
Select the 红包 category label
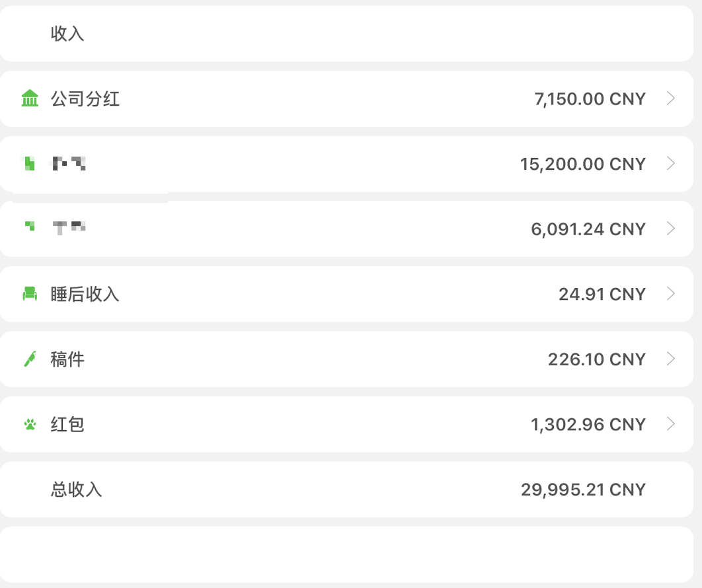(x=67, y=424)
